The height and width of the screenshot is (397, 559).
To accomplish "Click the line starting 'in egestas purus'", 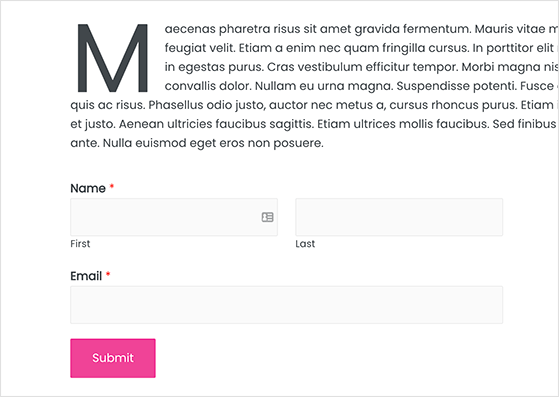I will point(361,67).
